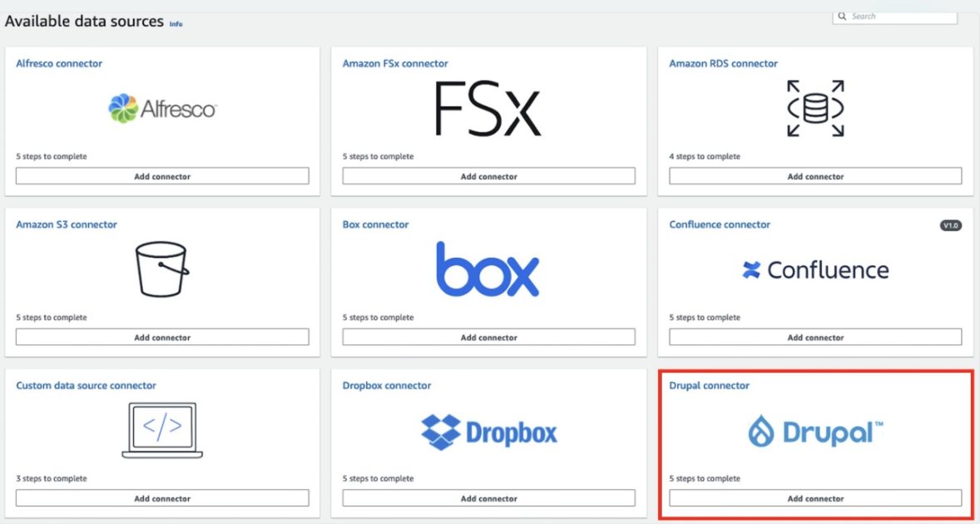Add the Confluence connector
This screenshot has width=980, height=524.
[x=815, y=337]
